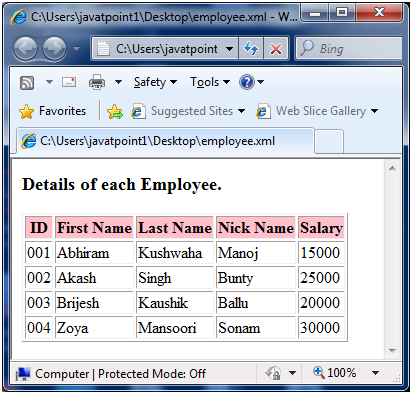412x394 pixels.
Task: Click the Protected Mode: Off status text
Action: [152, 374]
